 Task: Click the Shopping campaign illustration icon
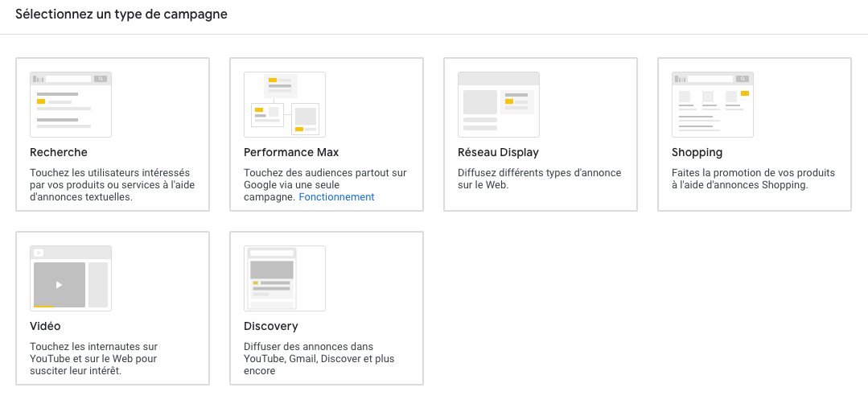coord(713,105)
